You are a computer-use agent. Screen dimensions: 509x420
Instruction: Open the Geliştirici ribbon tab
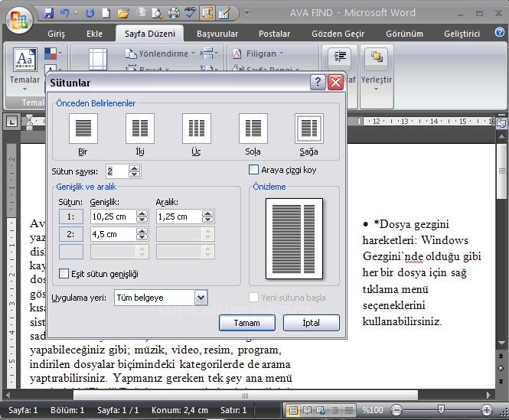[462, 34]
